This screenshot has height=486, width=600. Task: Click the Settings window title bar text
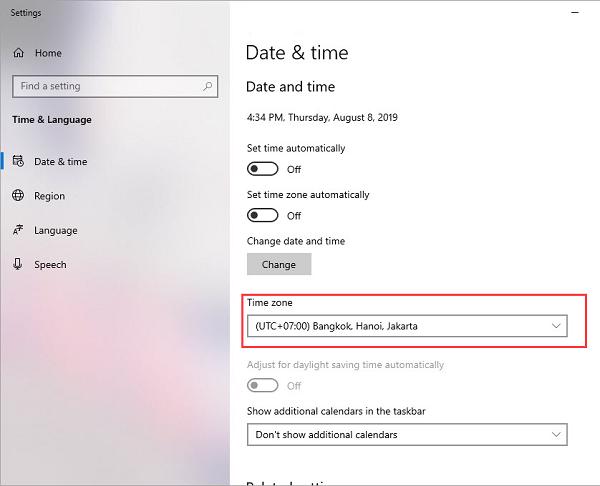pos(26,14)
